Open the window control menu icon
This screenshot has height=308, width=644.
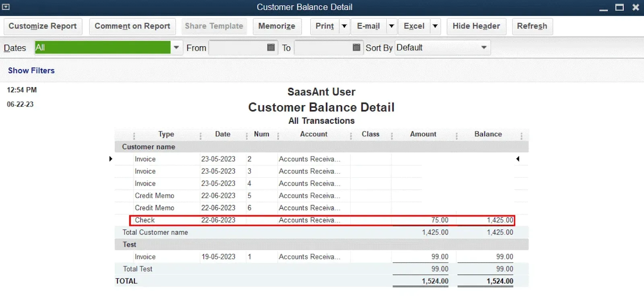pos(6,7)
